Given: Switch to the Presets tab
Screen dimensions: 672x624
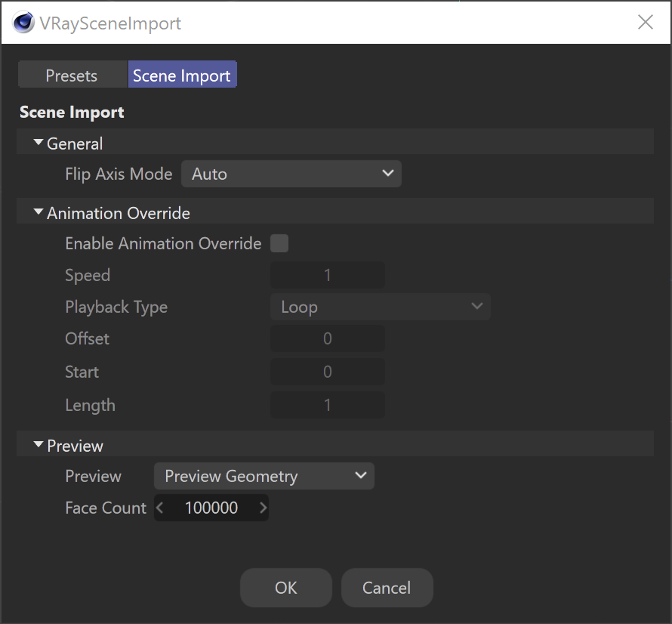Looking at the screenshot, I should point(72,75).
